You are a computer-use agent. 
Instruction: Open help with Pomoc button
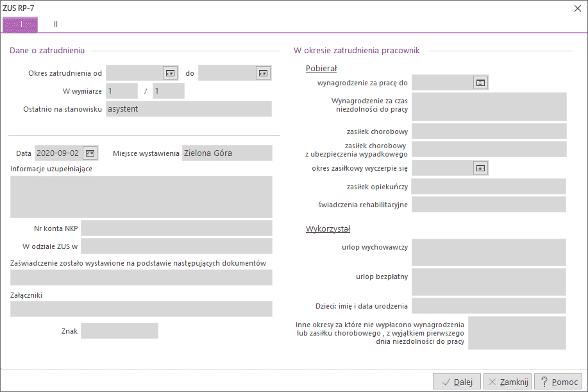coord(559,382)
